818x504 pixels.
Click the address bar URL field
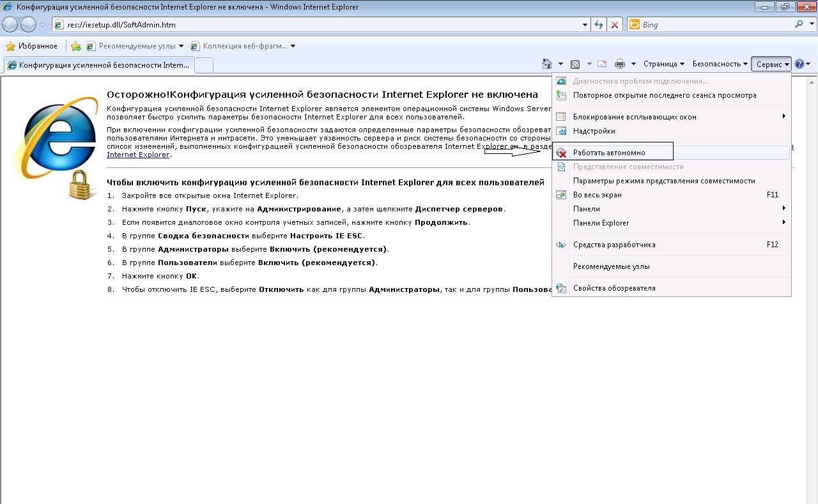[323, 25]
